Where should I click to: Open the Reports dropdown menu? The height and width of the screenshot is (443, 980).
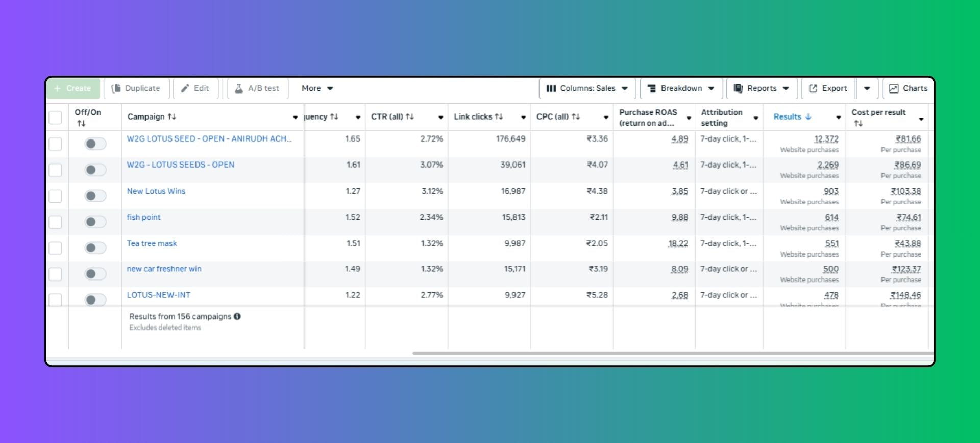coord(761,88)
